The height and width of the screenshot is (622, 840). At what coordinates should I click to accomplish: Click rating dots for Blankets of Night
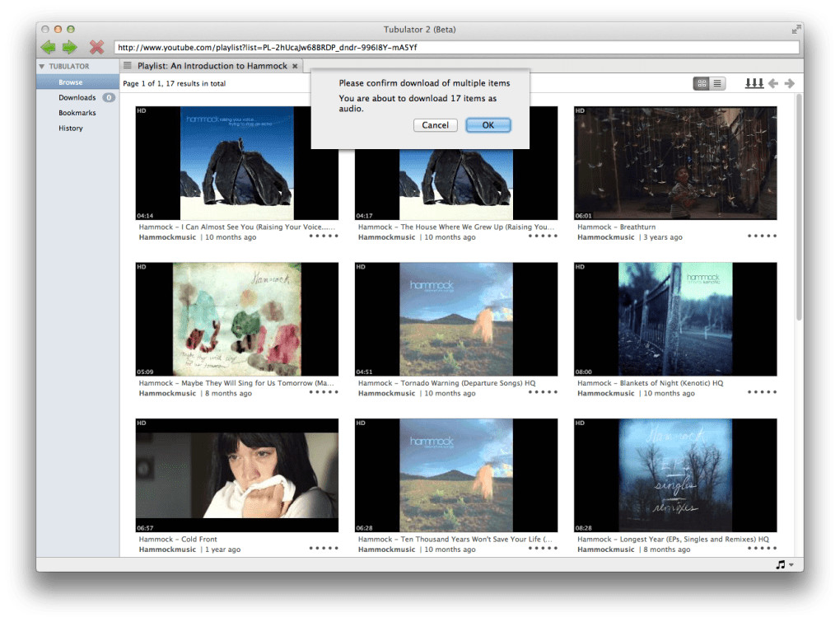(762, 392)
